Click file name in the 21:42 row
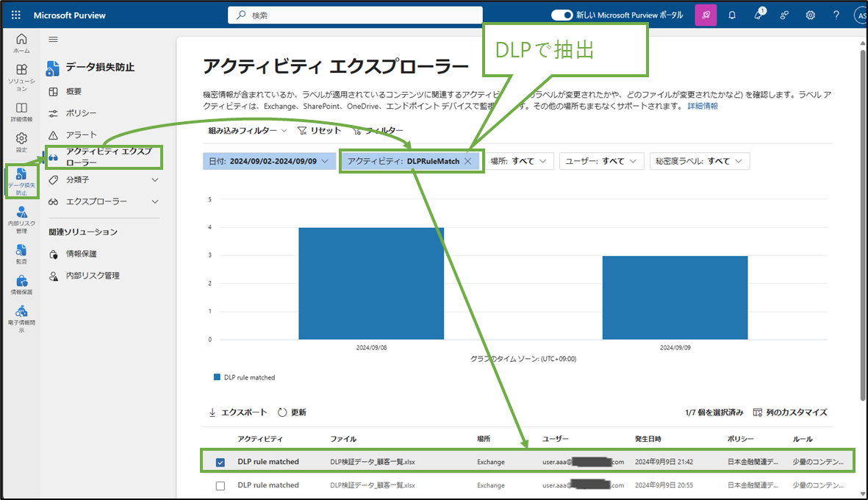The width and height of the screenshot is (868, 500). click(x=373, y=462)
